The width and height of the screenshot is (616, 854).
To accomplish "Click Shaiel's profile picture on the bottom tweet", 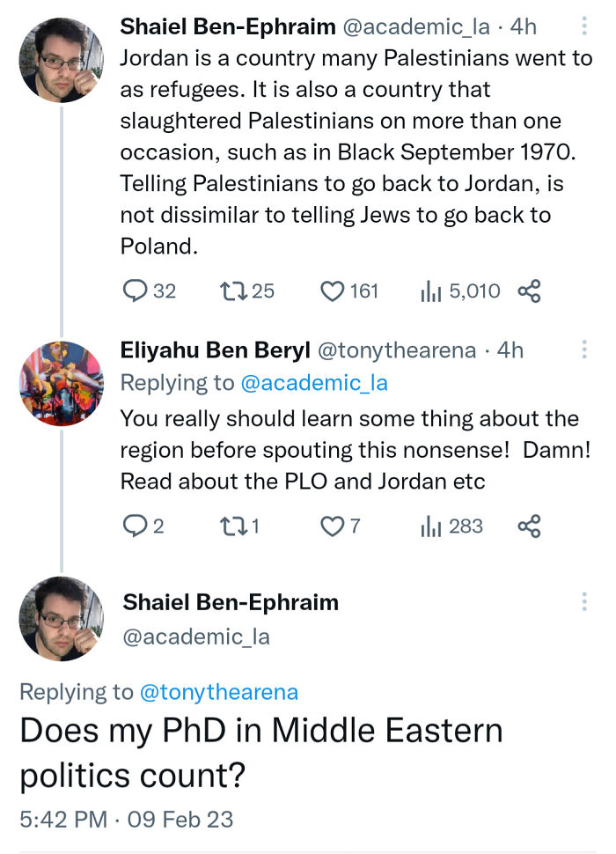I will coord(62,616).
